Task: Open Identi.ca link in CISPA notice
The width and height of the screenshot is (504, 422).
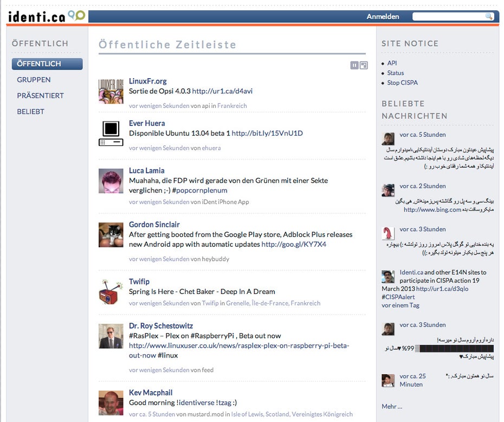Action: tap(411, 272)
